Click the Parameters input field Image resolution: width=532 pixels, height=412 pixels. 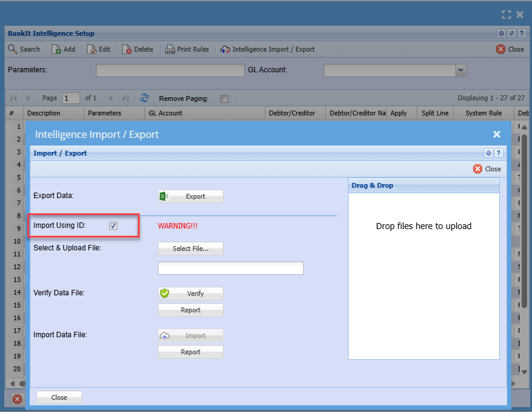pyautogui.click(x=170, y=70)
